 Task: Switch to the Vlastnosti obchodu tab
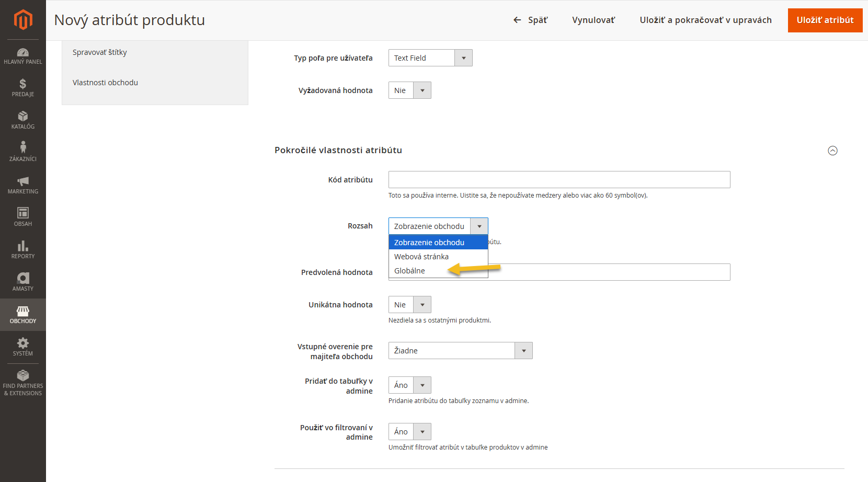click(105, 83)
